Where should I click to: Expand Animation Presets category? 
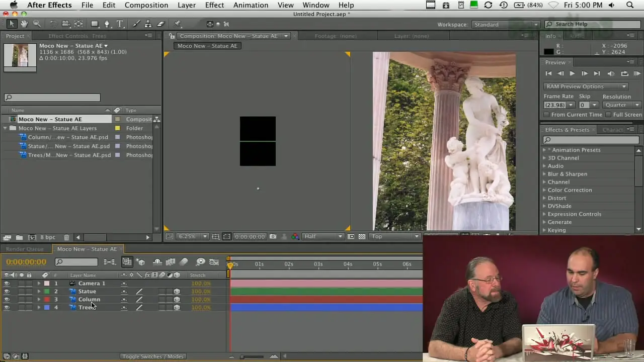click(544, 150)
